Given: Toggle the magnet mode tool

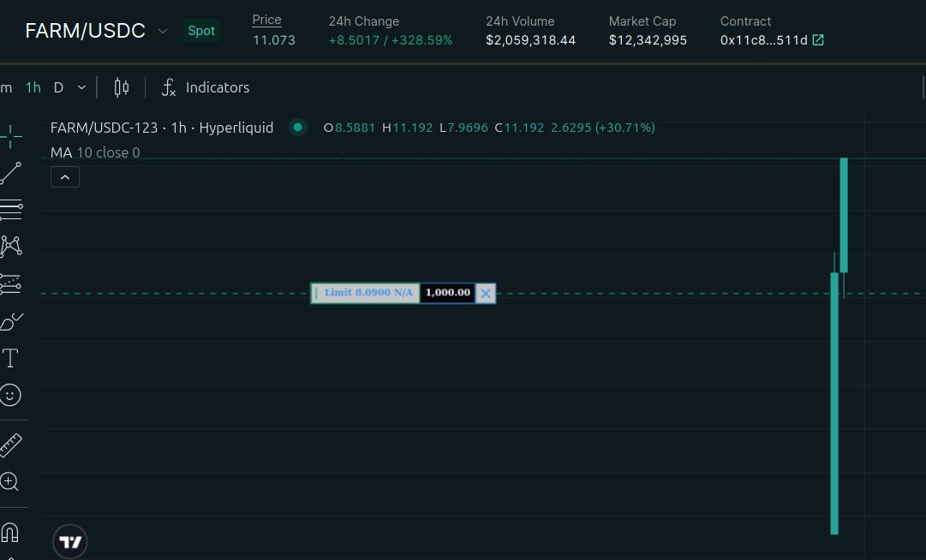Looking at the screenshot, I should click(x=9, y=533).
